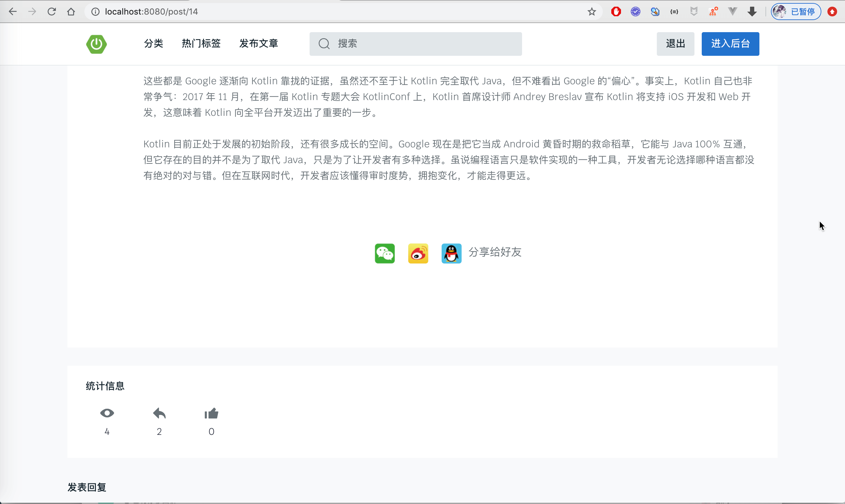Image resolution: width=845 pixels, height=504 pixels.
Task: Bookmark page with star icon
Action: [x=592, y=12]
